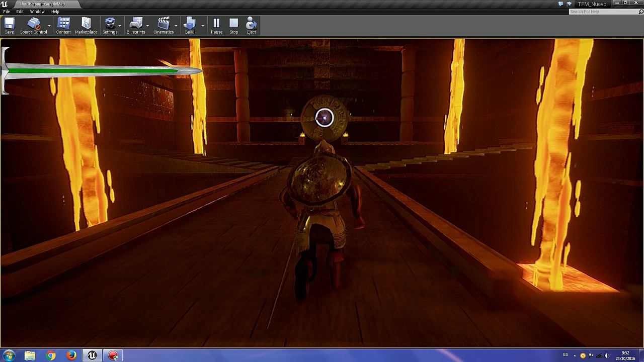
Task: Expand the Settings dropdown arrow
Action: [x=120, y=26]
